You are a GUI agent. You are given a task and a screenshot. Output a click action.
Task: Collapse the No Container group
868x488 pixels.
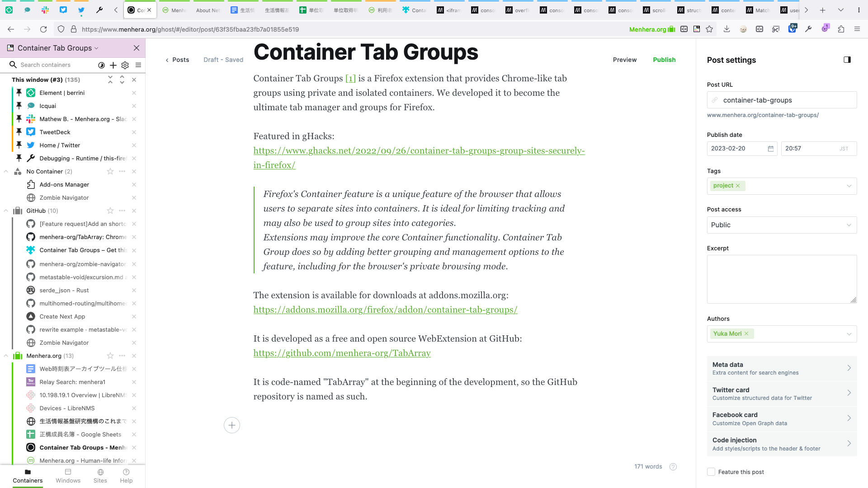[6, 172]
